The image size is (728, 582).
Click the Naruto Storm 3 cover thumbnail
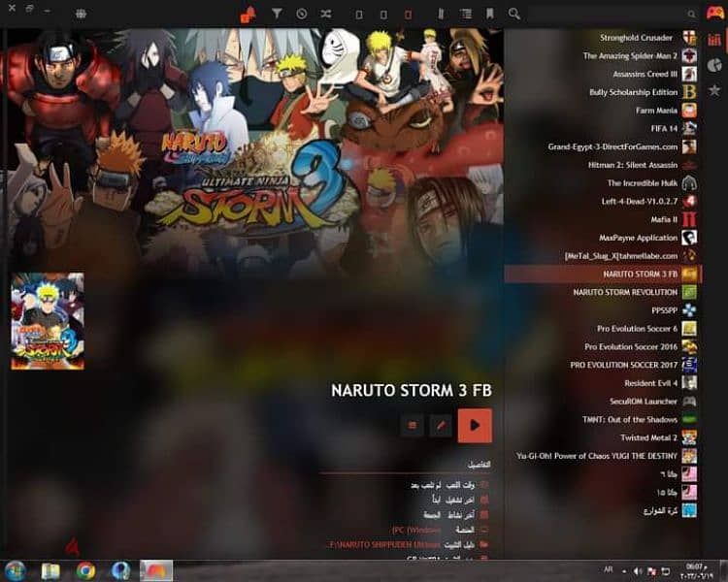pyautogui.click(x=48, y=321)
